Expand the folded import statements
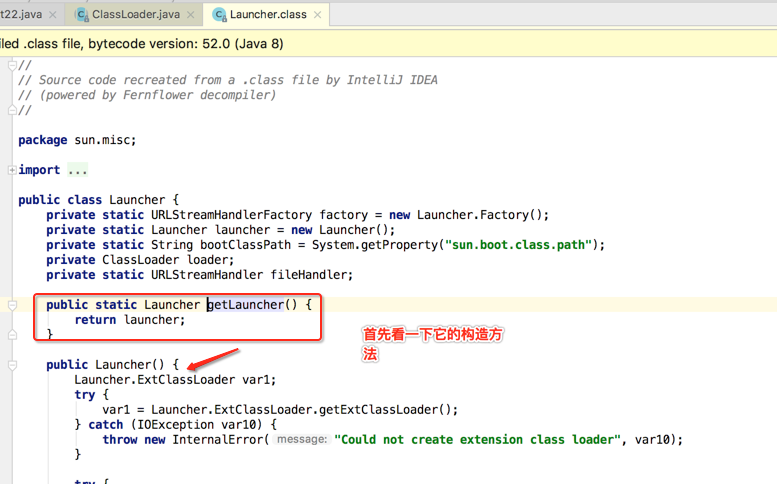777x484 pixels. [12, 170]
